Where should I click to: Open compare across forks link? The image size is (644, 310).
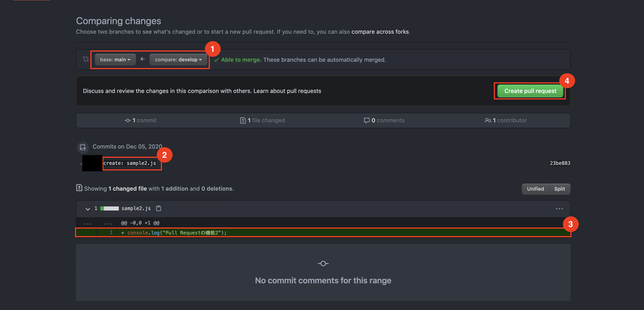(380, 32)
